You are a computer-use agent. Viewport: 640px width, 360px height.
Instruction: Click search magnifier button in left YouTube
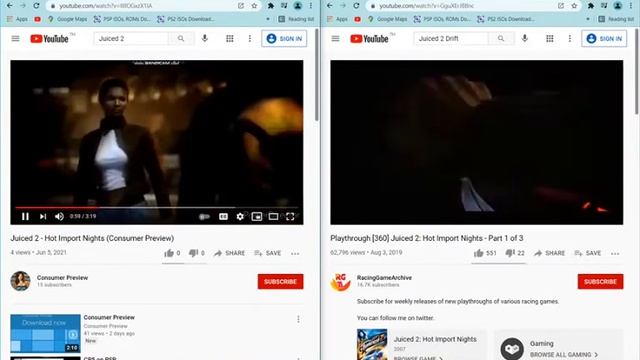coord(181,38)
